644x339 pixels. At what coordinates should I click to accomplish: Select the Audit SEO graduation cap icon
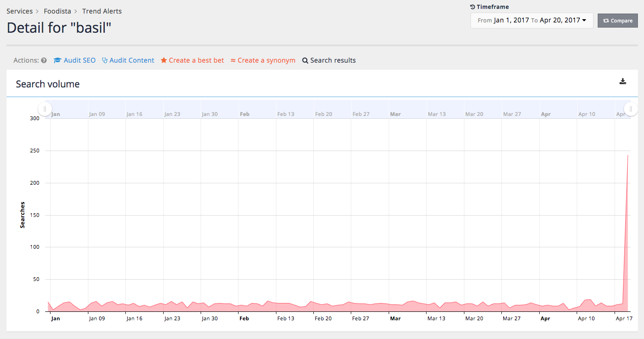57,60
